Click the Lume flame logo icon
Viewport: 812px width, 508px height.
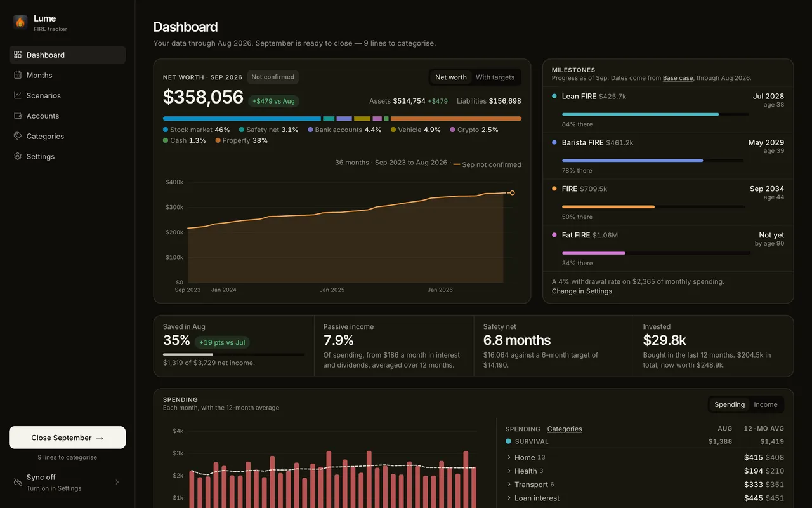pos(20,22)
